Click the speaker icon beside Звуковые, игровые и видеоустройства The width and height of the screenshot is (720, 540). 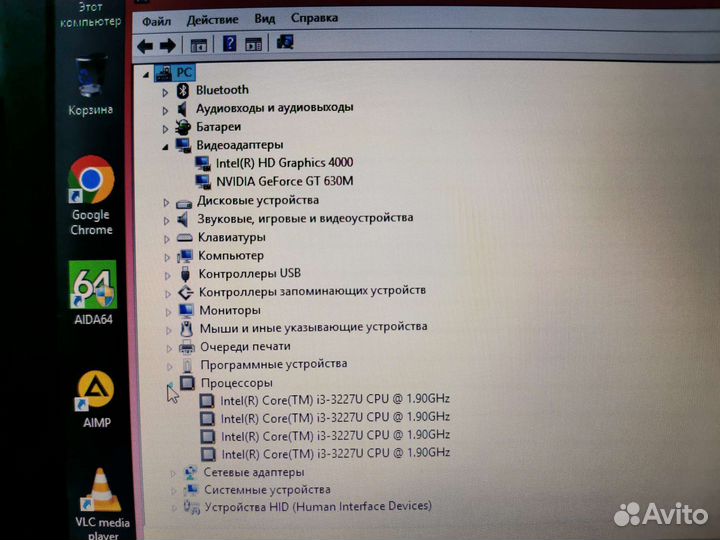(x=183, y=219)
